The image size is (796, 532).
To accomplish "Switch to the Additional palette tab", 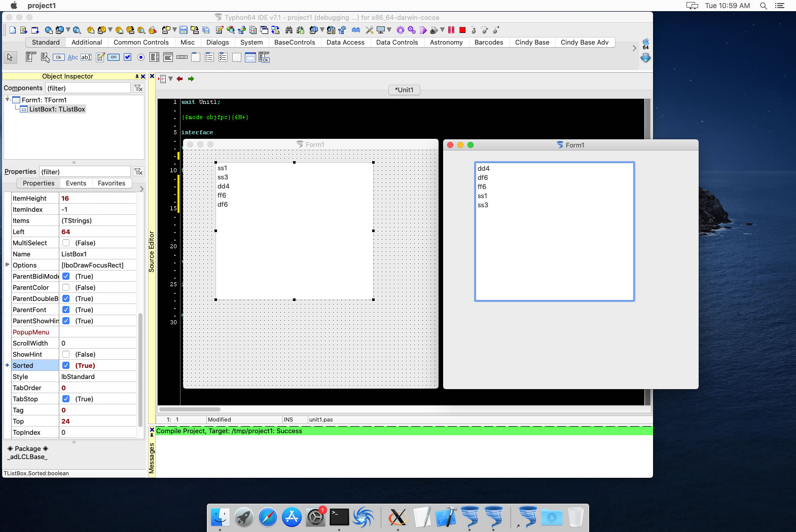I will [x=87, y=42].
